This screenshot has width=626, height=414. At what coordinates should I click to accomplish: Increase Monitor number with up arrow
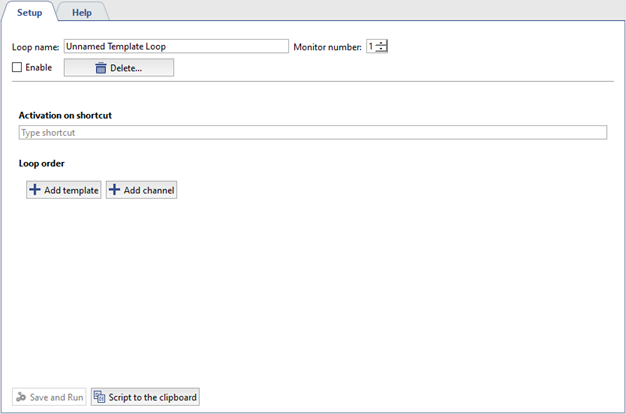(382, 42)
